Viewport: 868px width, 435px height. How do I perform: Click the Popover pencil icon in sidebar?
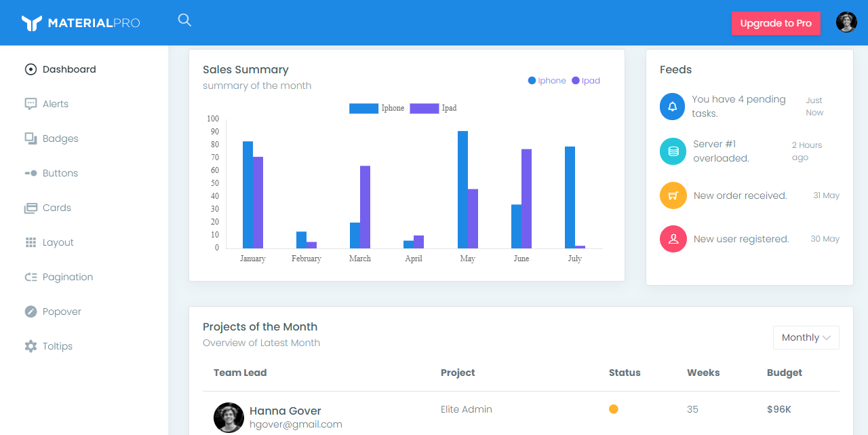(x=31, y=311)
